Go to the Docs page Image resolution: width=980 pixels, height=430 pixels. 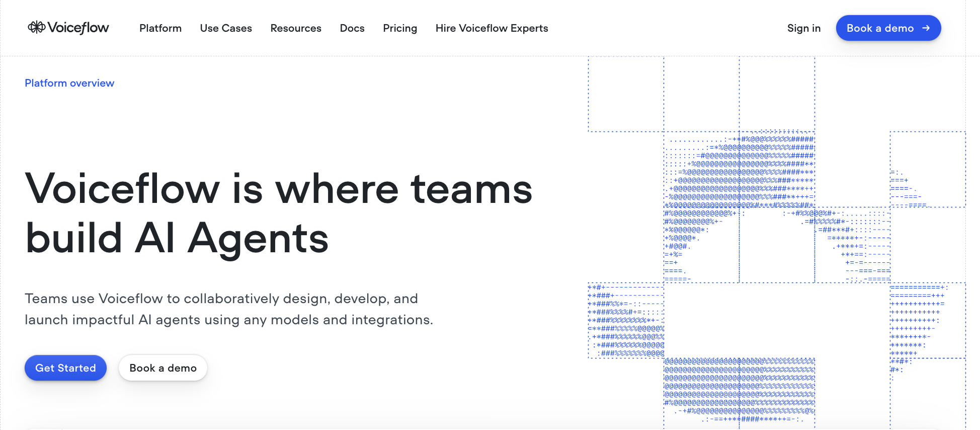coord(352,28)
